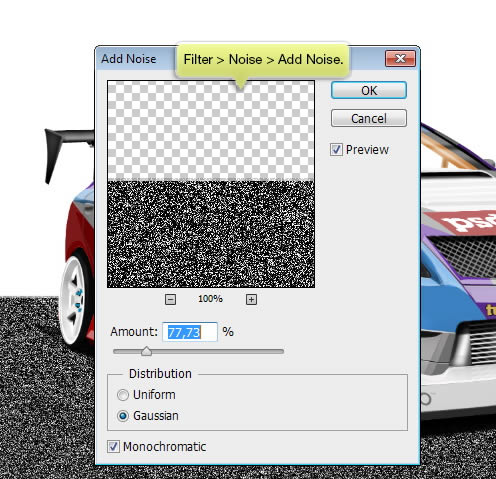Disable the Monochromatic option
Screen dimensions: 496x479
pyautogui.click(x=113, y=446)
